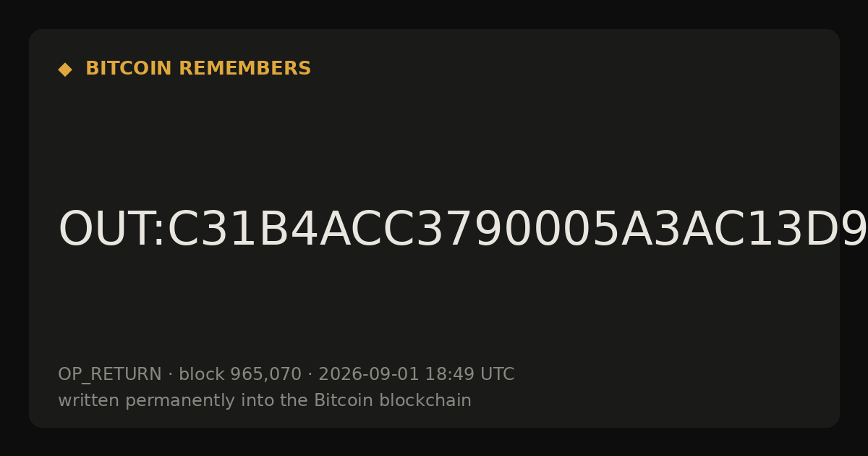Click the OP_RETURN label
This screenshot has width=868, height=456.
coord(109,375)
